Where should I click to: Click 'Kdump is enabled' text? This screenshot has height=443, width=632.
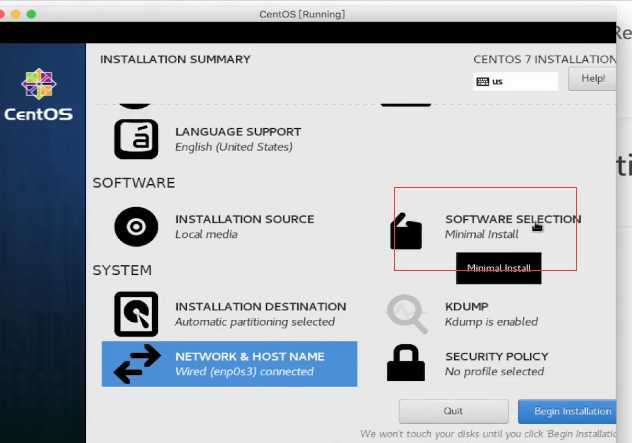point(491,322)
